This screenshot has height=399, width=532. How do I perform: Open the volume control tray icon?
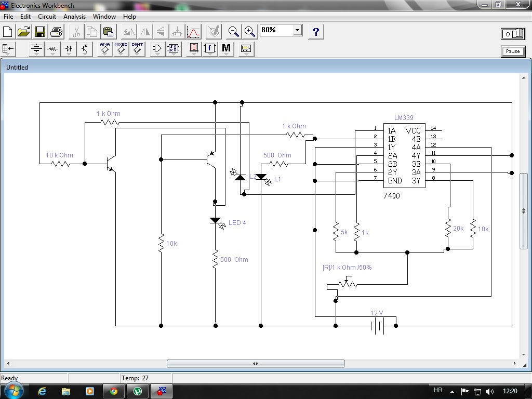[489, 392]
